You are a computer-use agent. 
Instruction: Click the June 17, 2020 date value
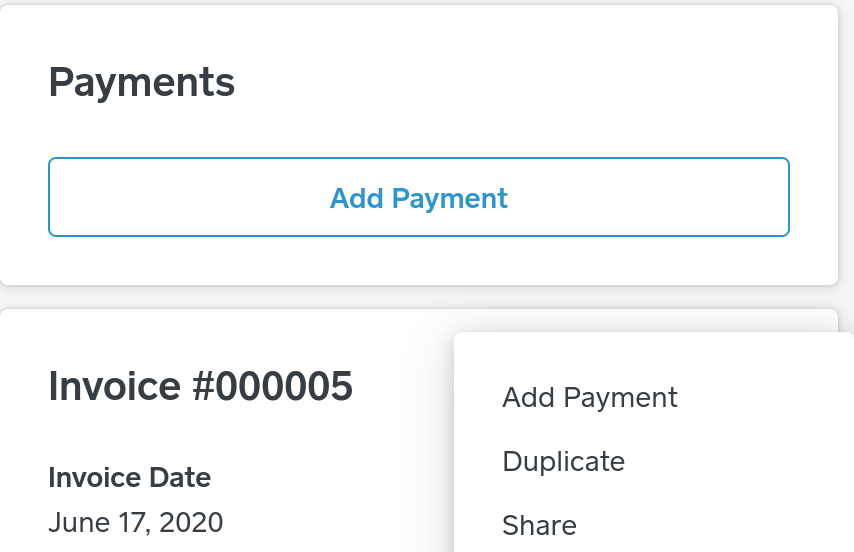click(x=136, y=522)
